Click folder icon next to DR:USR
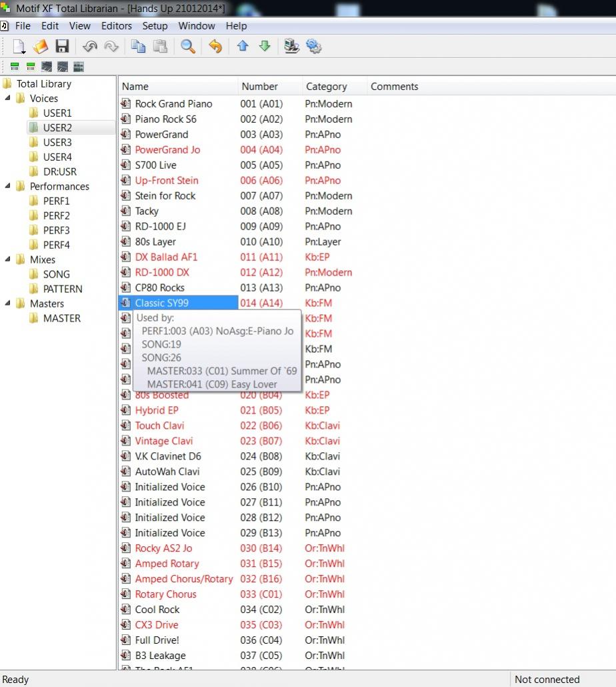 [x=34, y=171]
